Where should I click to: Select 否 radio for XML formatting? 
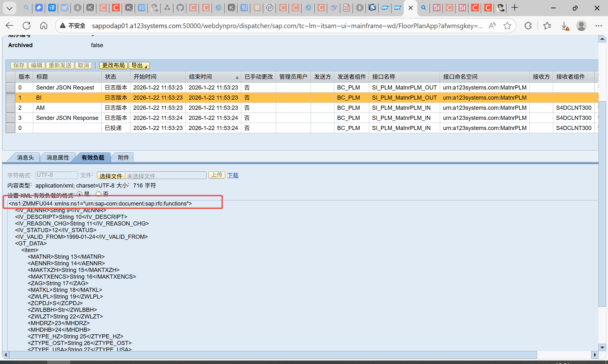98,194
